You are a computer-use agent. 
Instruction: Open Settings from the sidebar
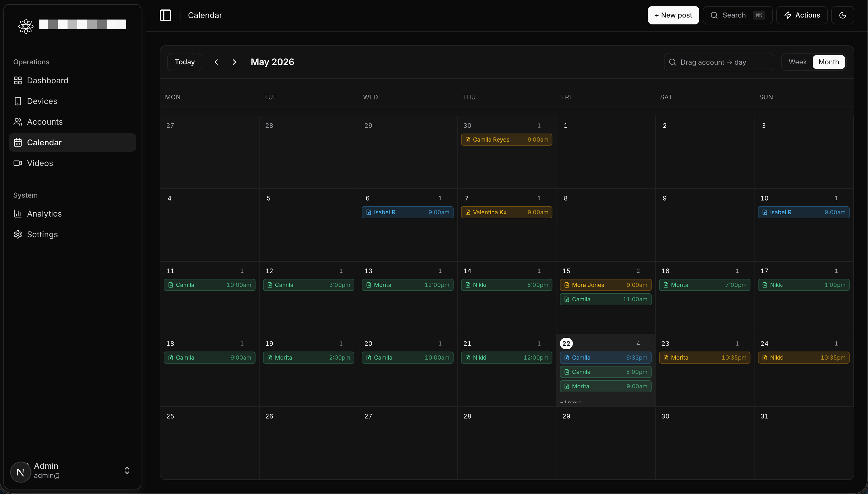(x=72, y=234)
